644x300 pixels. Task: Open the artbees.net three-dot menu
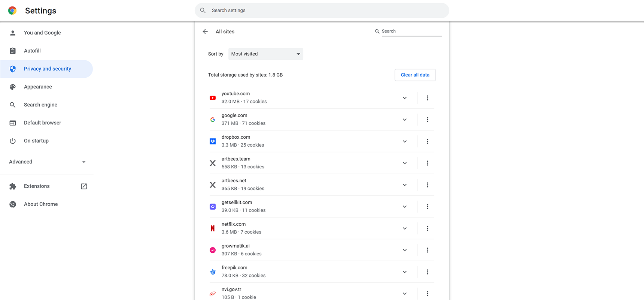pyautogui.click(x=427, y=185)
